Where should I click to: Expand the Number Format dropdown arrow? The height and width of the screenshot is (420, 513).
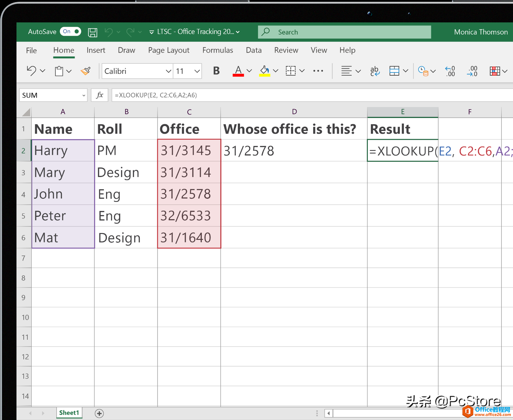[x=433, y=71]
